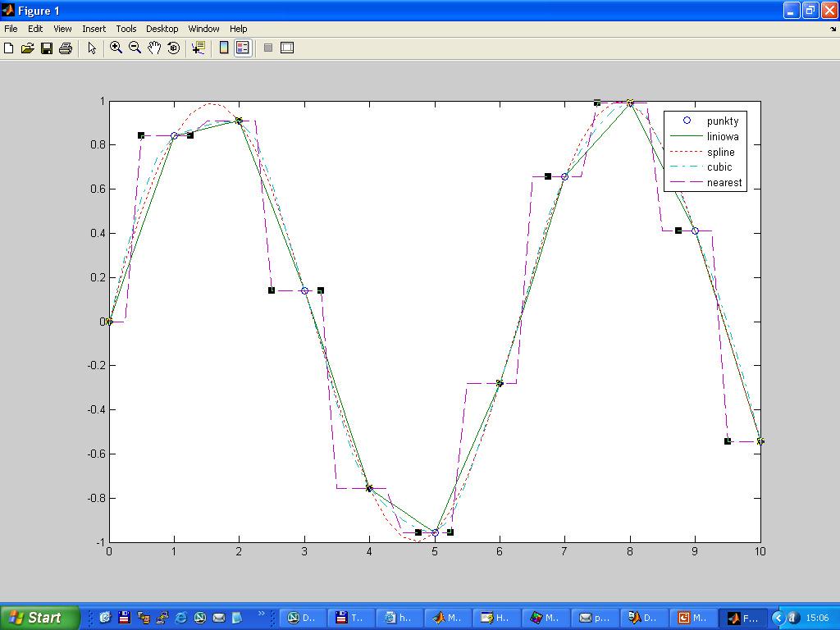Open the File menu
Screen dimensions: 840x630
11,29
